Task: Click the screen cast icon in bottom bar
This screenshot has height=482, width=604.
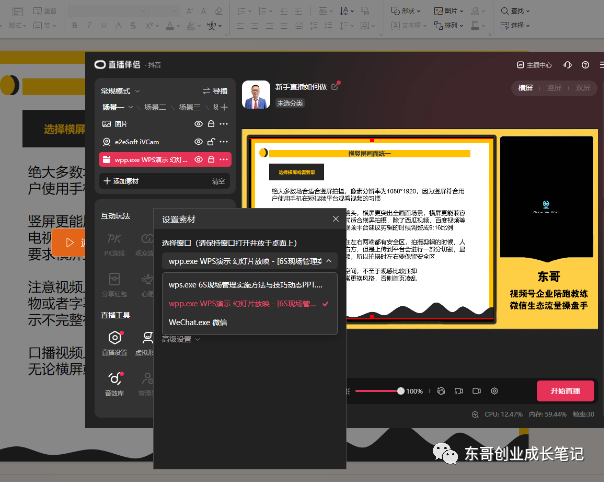Action: click(458, 391)
